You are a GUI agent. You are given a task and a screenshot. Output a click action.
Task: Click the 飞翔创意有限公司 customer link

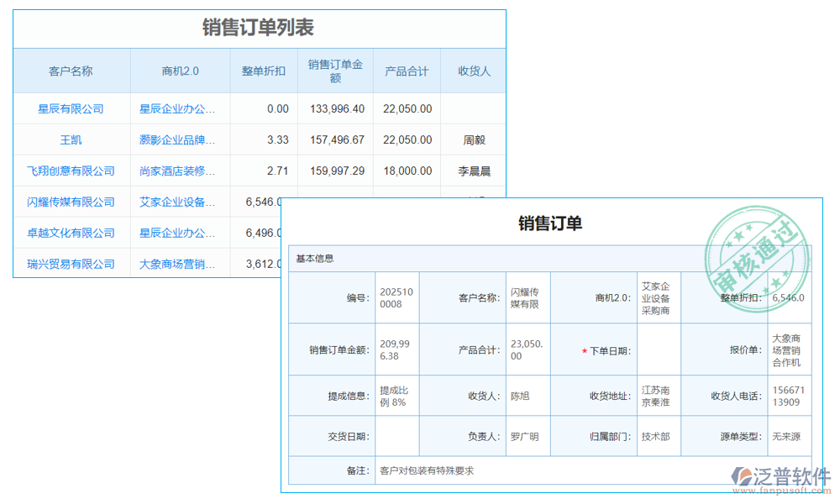pyautogui.click(x=71, y=171)
